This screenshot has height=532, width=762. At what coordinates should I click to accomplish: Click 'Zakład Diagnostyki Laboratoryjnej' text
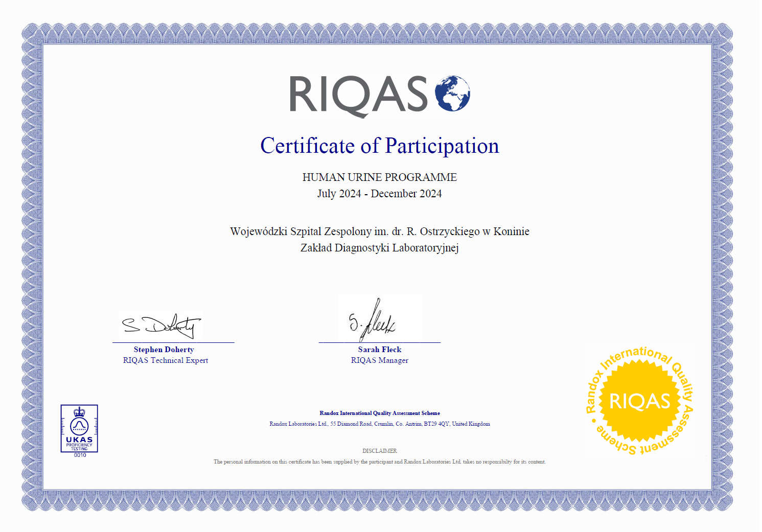pos(380,248)
